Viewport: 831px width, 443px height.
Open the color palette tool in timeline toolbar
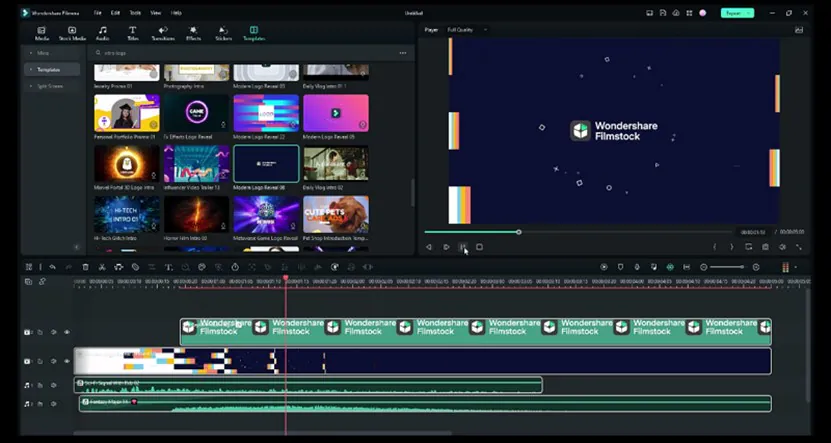click(x=202, y=267)
